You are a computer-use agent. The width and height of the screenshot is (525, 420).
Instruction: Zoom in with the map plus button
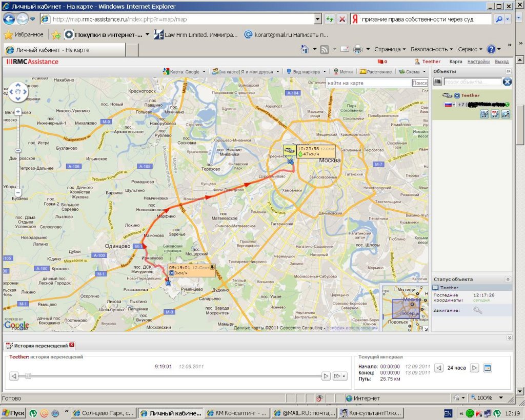18,111
